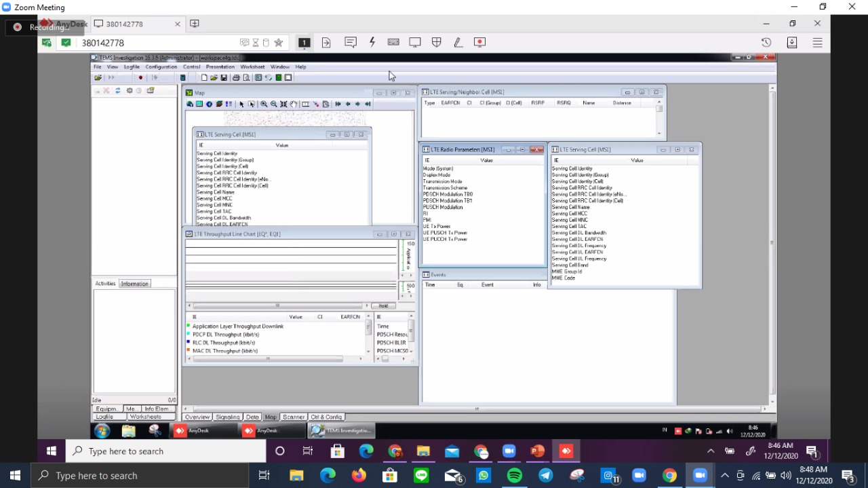Viewport: 868px width, 488px height.
Task: Click the print icon in TEMS toolbar
Action: tap(236, 78)
